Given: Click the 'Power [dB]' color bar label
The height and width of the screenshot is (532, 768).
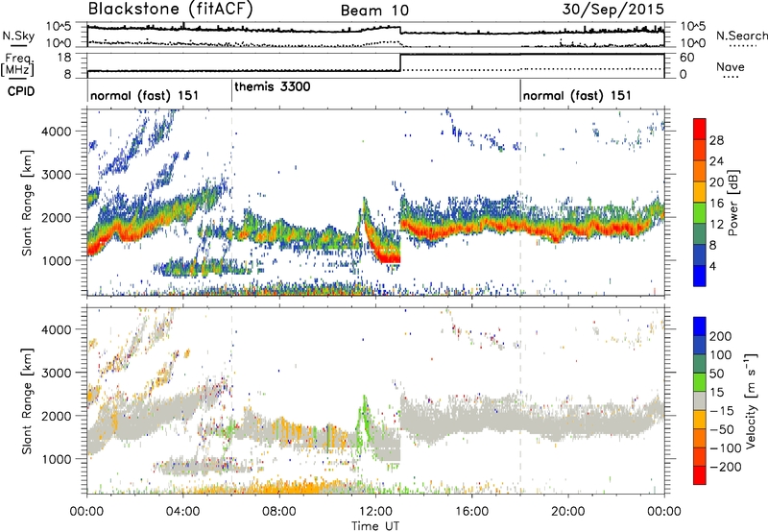Looking at the screenshot, I should [x=732, y=203].
